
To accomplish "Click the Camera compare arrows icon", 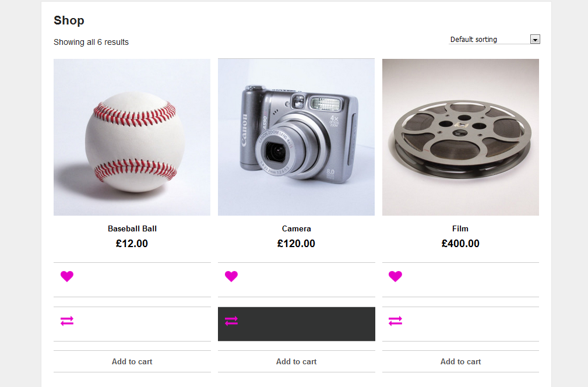I will (231, 321).
